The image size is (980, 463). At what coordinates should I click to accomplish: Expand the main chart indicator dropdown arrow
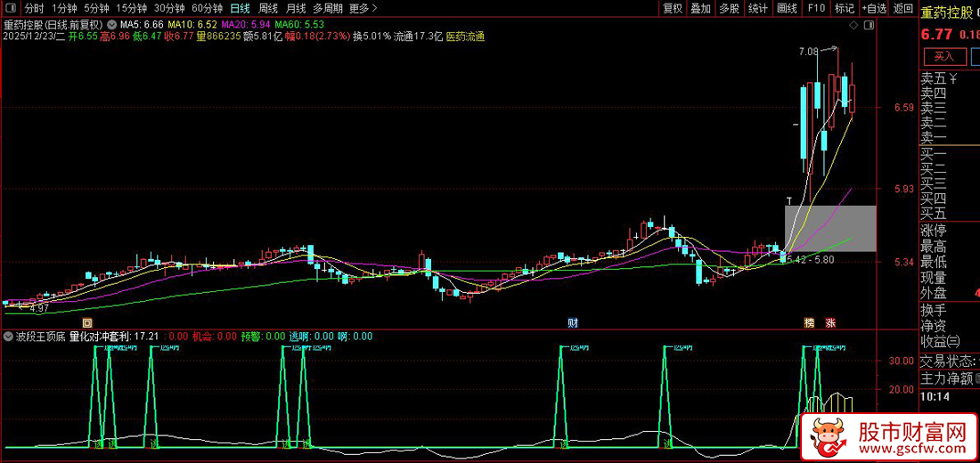click(x=111, y=25)
